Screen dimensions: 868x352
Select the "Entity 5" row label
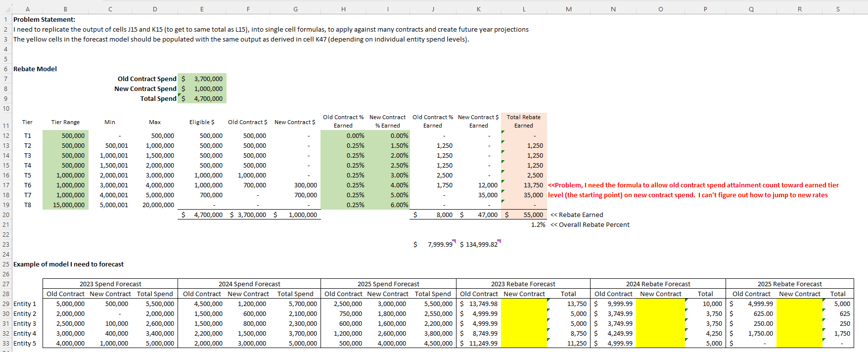click(25, 343)
